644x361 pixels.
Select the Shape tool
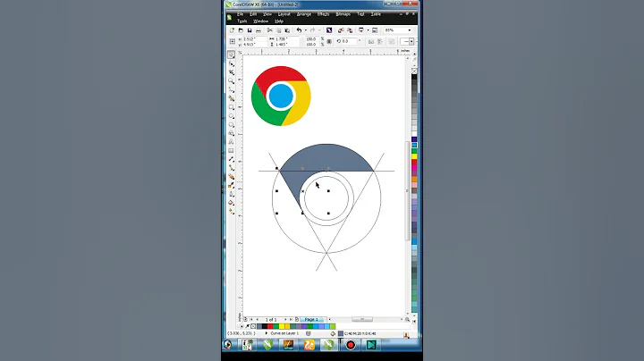[x=232, y=63]
